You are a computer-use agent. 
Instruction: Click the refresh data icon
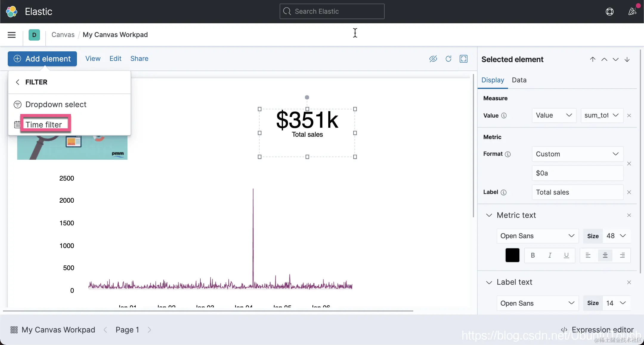tap(448, 59)
